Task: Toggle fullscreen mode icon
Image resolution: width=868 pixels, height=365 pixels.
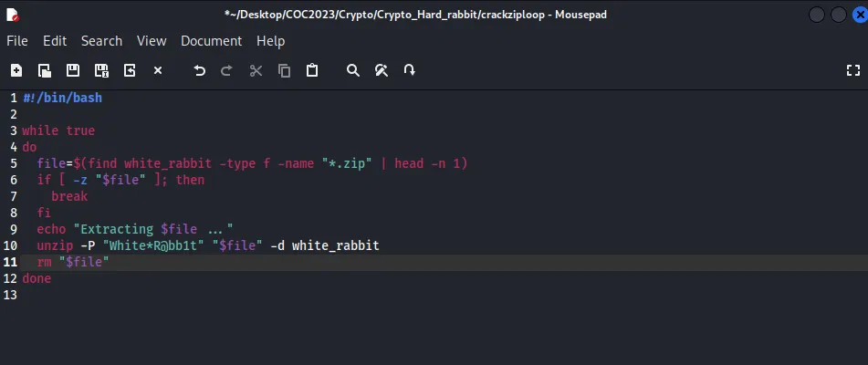Action: click(x=853, y=70)
